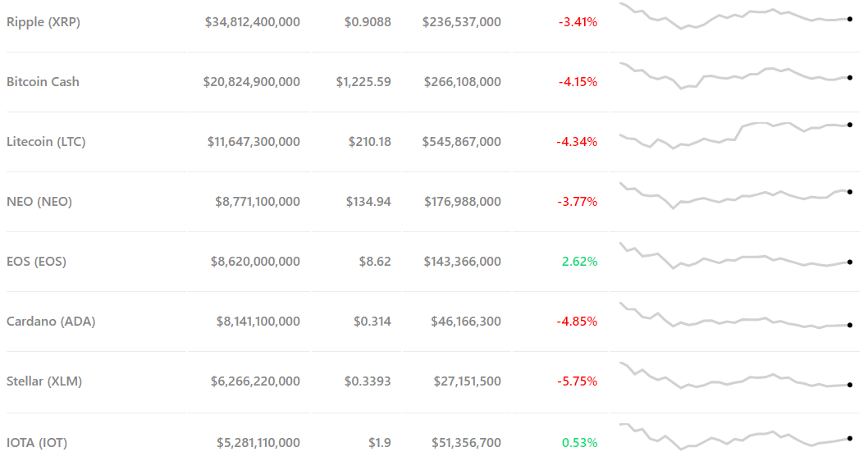Open the Ripple price sparkline chart
The height and width of the screenshot is (461, 868).
click(735, 17)
